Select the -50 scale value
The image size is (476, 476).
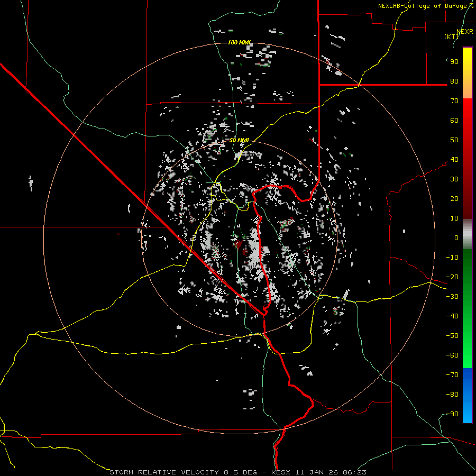452,336
